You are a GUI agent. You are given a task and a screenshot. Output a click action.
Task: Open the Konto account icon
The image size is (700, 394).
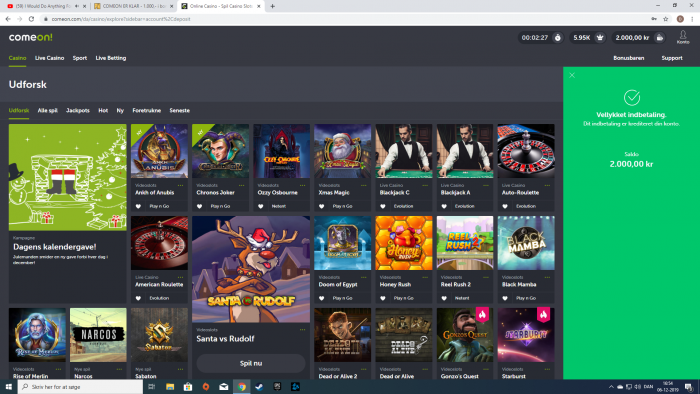tap(683, 37)
